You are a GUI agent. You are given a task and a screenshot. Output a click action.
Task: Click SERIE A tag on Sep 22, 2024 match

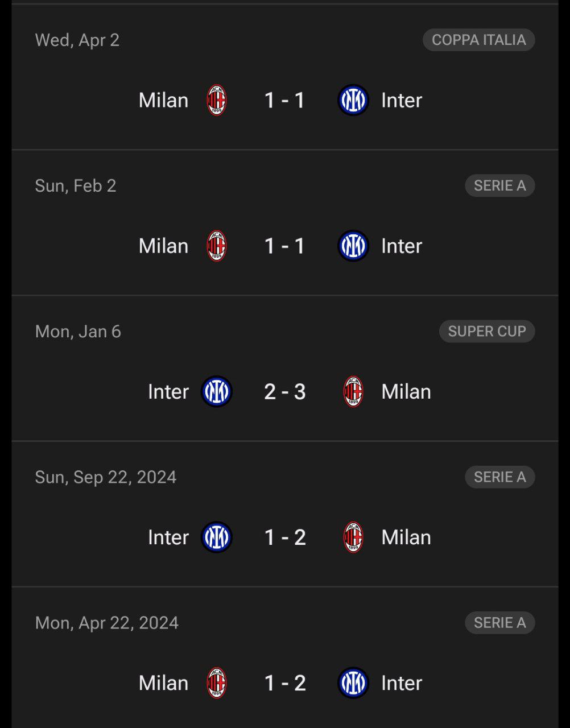[x=499, y=477]
